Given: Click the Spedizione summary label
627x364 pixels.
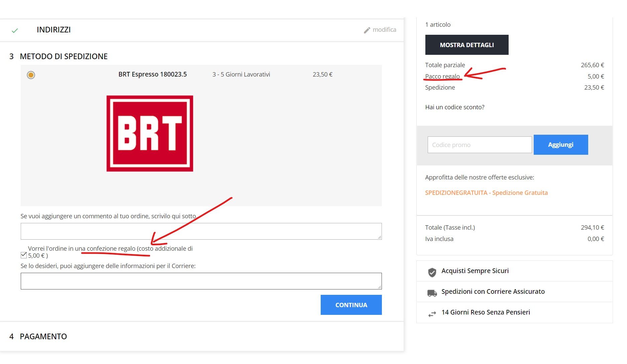Looking at the screenshot, I should (440, 87).
